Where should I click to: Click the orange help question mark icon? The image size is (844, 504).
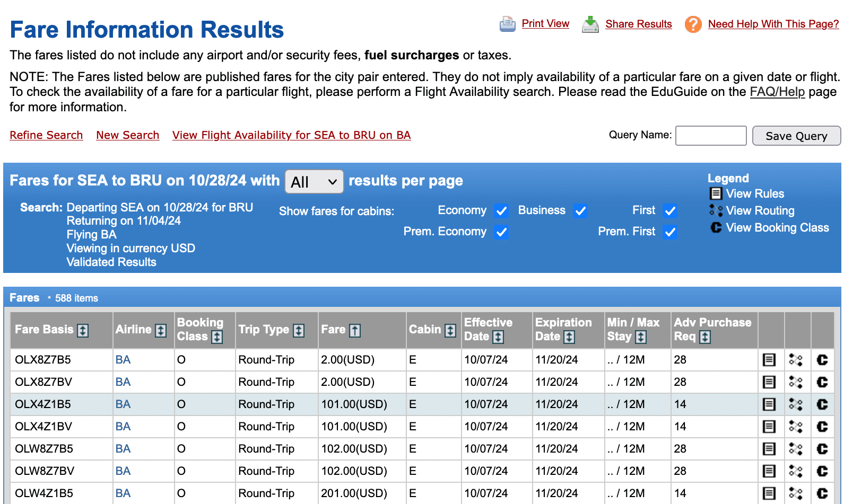tap(693, 24)
